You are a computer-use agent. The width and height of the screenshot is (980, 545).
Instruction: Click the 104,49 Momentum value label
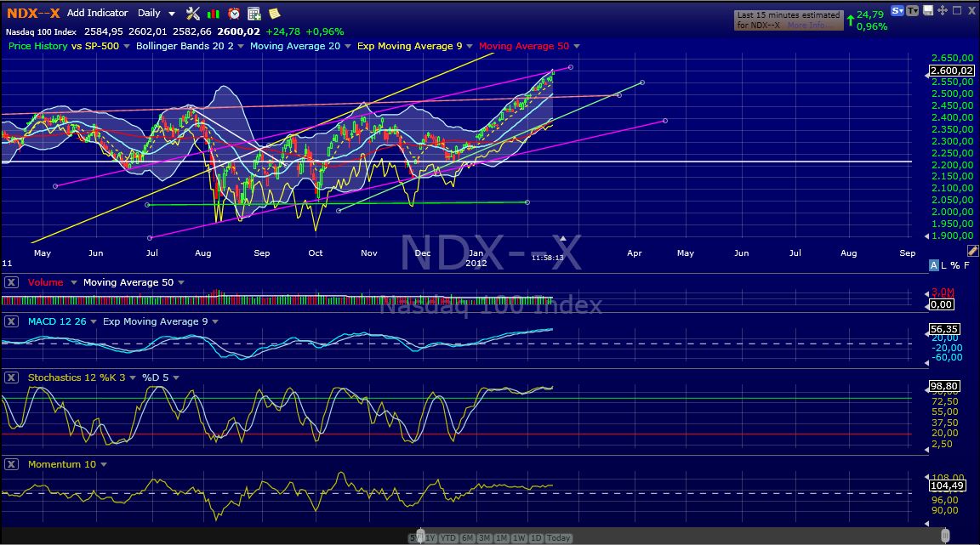948,485
